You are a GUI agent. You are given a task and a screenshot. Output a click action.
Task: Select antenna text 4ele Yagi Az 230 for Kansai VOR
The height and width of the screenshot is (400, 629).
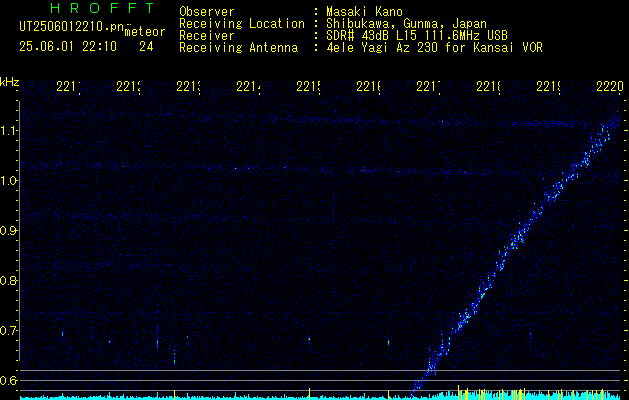click(x=434, y=48)
